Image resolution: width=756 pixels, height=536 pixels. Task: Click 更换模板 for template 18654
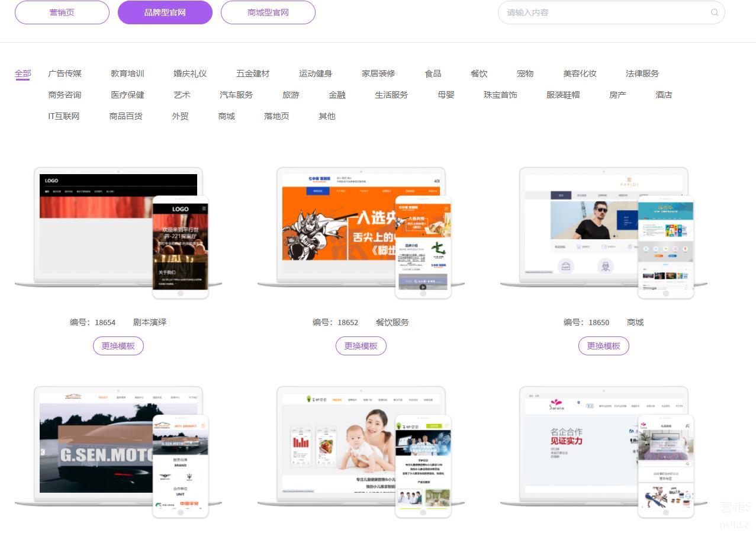point(118,346)
